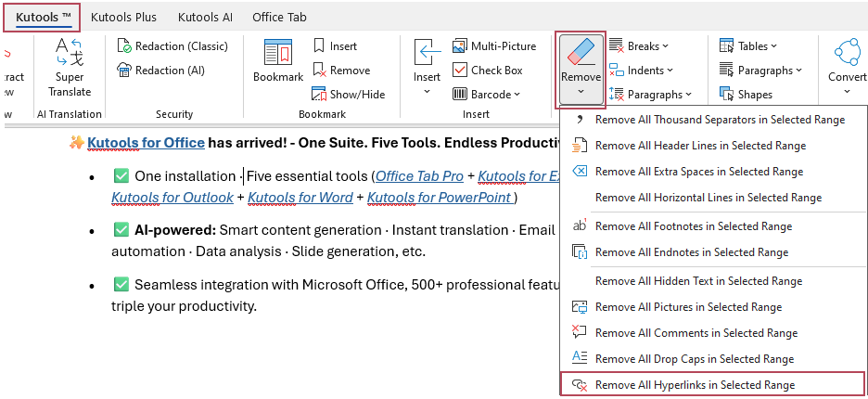868x399 pixels.
Task: Choose Remove All Hyperlinks in Selected Range
Action: (x=713, y=384)
